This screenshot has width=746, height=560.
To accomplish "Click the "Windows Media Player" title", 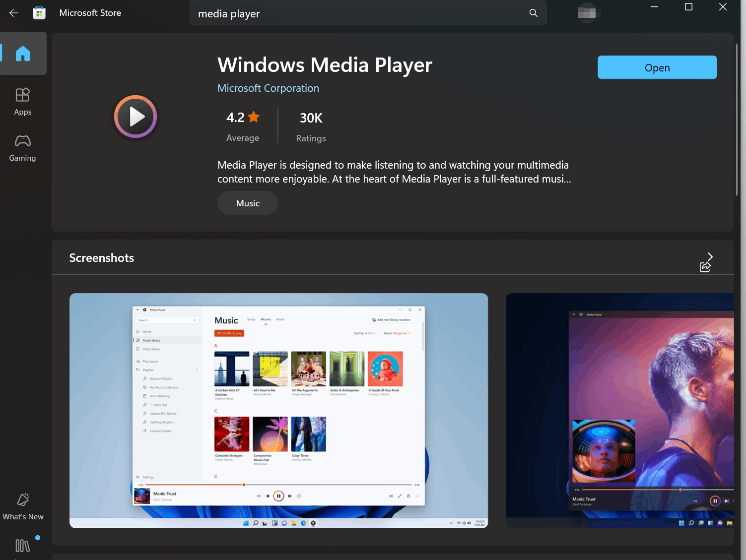I will tap(325, 65).
